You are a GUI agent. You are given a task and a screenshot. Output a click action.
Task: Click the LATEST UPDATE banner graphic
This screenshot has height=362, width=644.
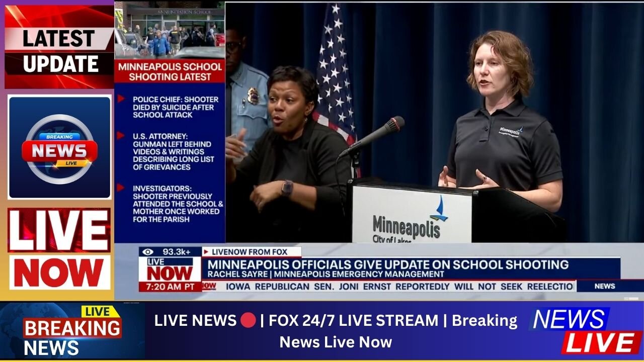[59, 47]
